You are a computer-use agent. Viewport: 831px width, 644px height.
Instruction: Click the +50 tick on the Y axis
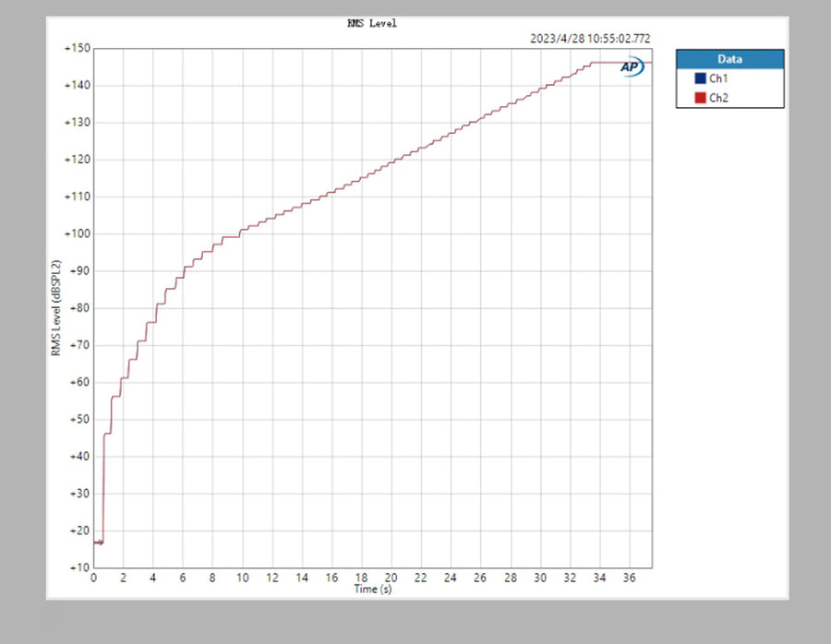(x=78, y=419)
